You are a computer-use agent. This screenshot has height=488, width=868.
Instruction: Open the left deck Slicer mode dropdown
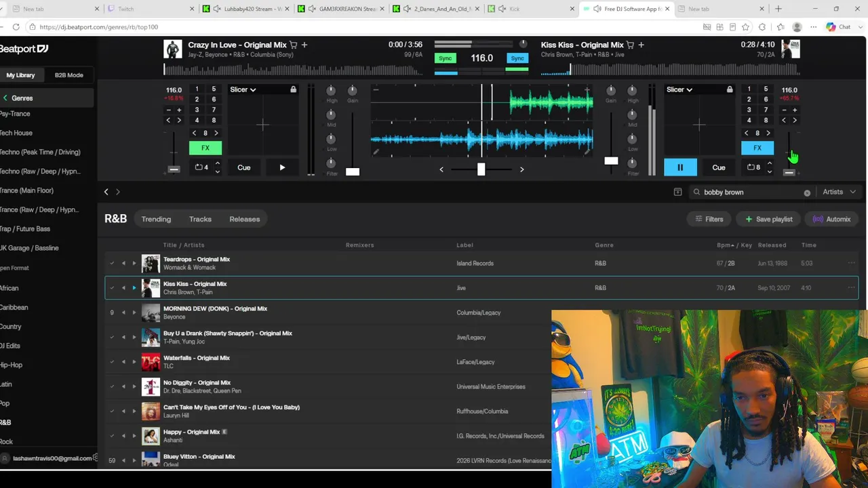click(x=243, y=89)
